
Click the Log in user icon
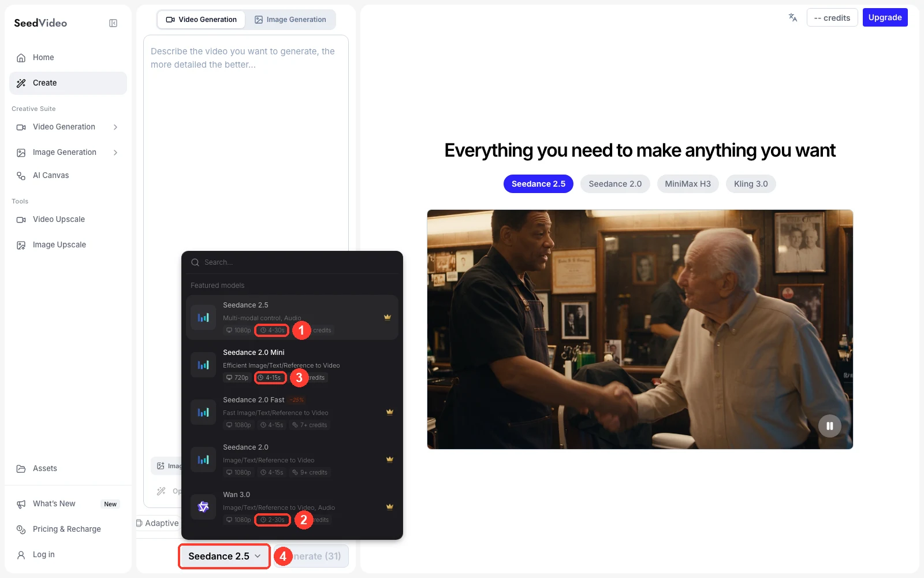21,555
